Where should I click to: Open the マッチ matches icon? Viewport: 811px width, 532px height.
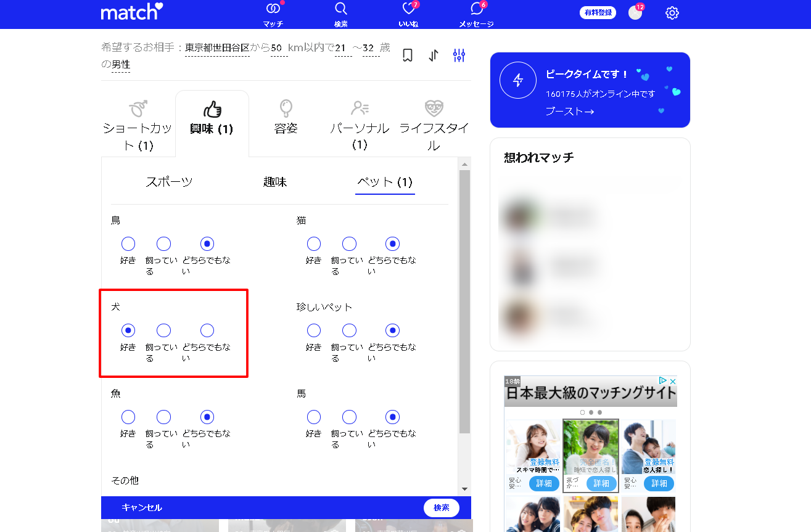[273, 9]
